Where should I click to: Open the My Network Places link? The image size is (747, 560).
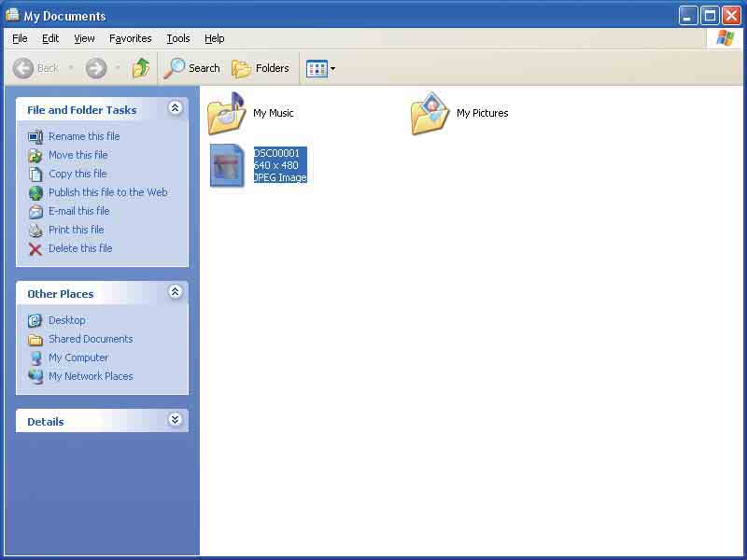[91, 376]
